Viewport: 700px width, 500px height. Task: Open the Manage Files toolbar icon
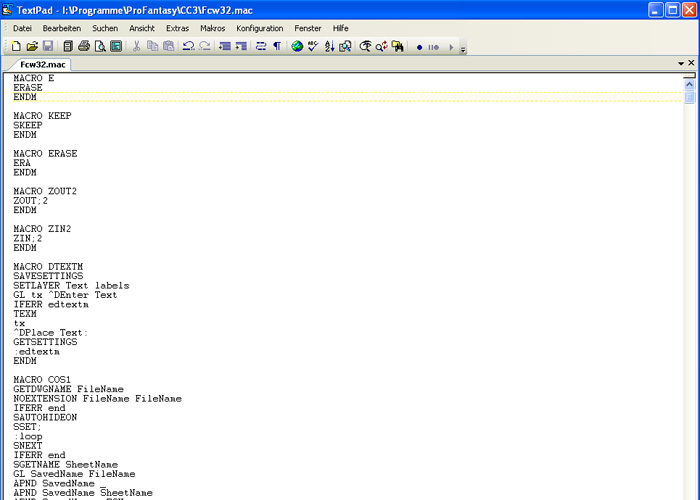pos(68,46)
